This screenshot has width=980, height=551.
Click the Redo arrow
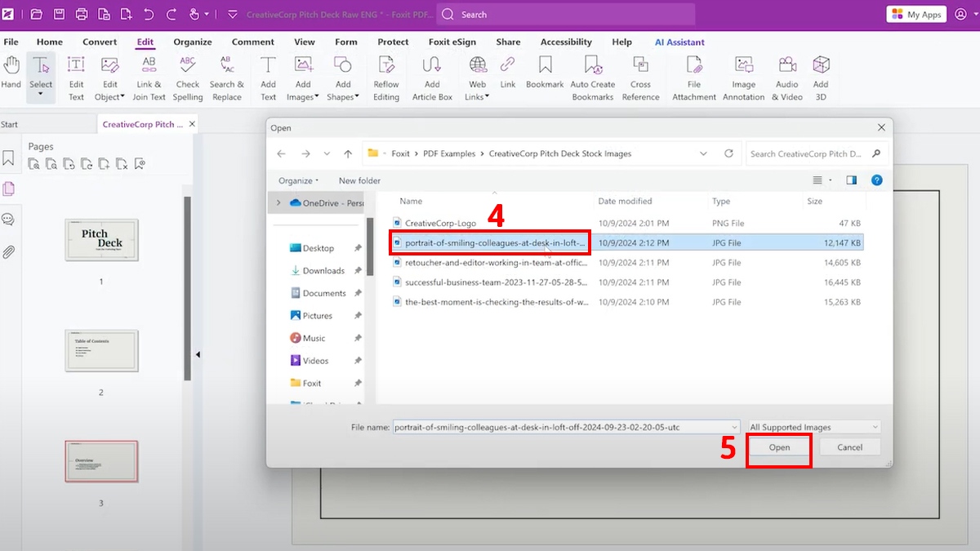[171, 14]
